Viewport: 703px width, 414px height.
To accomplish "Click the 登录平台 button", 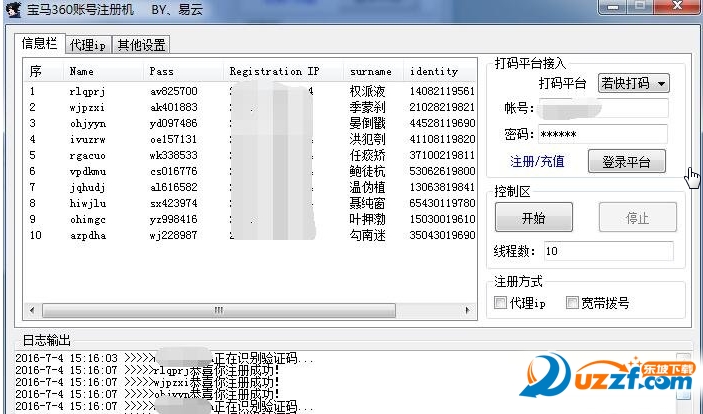I will click(x=626, y=161).
